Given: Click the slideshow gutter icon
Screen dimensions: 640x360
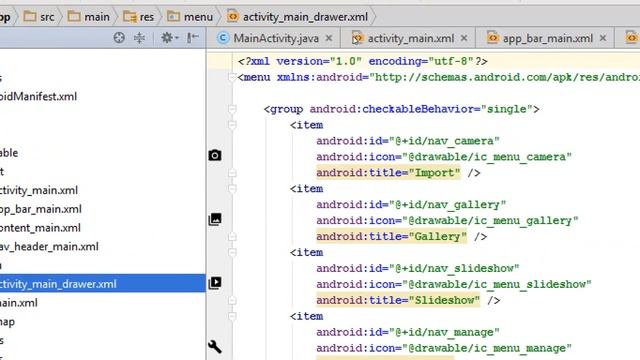Looking at the screenshot, I should (215, 283).
